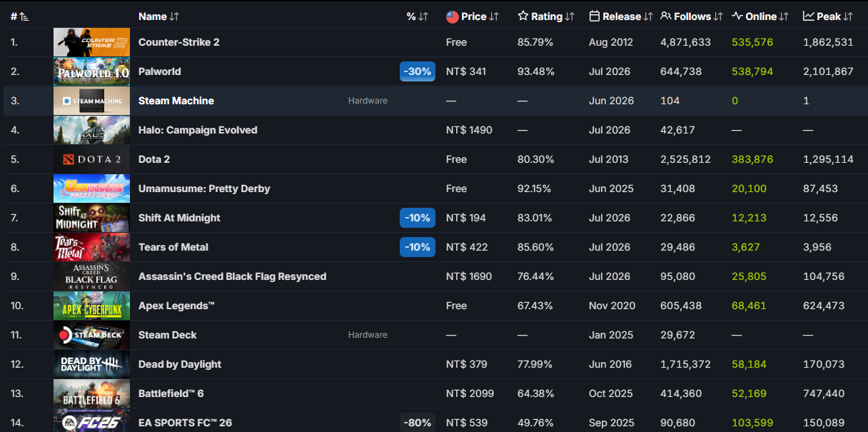Click the EA SPORTS FC 26 -80% badge
This screenshot has width=868, height=432.
tap(418, 423)
